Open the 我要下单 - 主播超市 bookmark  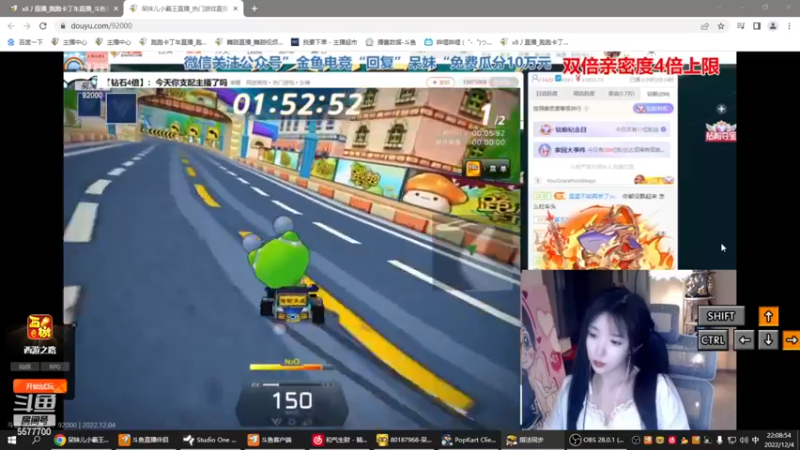[x=324, y=42]
